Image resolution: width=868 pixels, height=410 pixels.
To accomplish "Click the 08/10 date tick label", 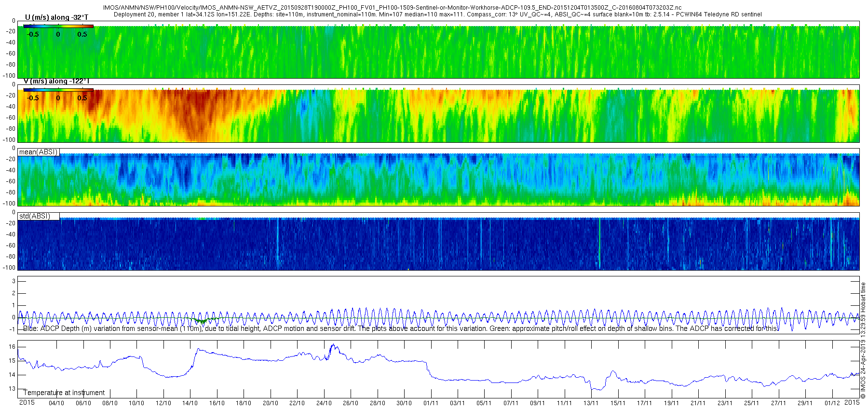I will pyautogui.click(x=110, y=403).
